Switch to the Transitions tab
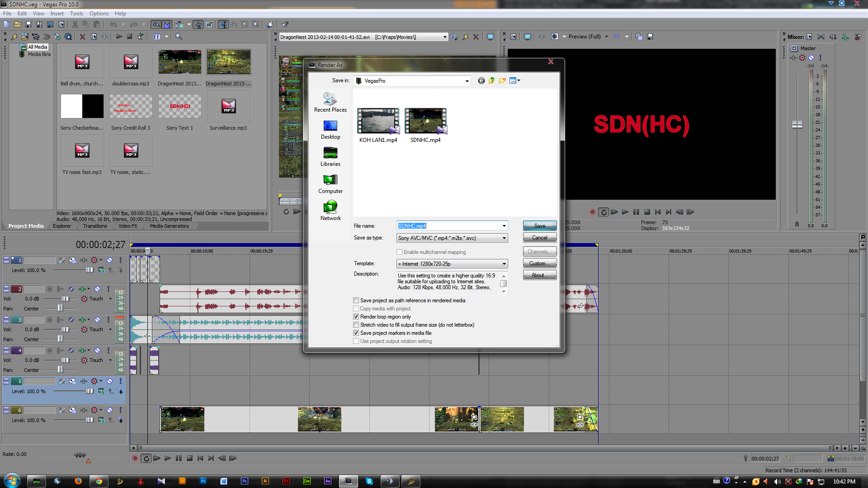This screenshot has height=488, width=868. (x=95, y=226)
